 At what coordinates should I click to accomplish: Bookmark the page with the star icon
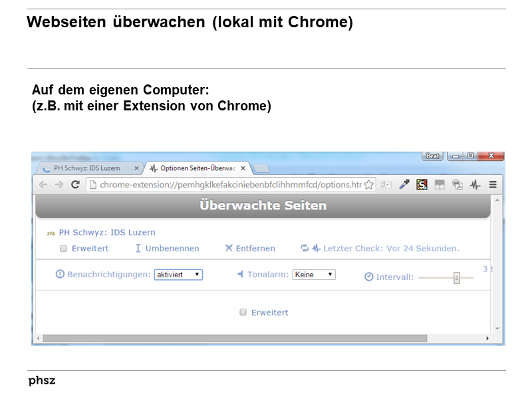(368, 185)
